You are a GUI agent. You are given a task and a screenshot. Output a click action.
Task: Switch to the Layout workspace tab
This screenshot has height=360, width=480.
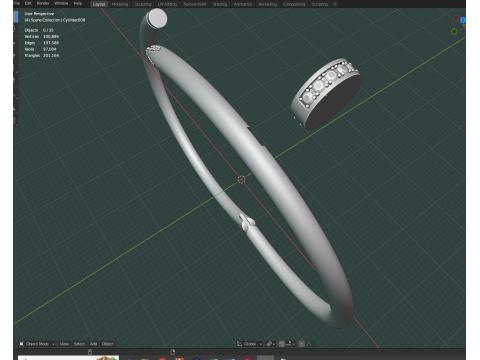[99, 4]
